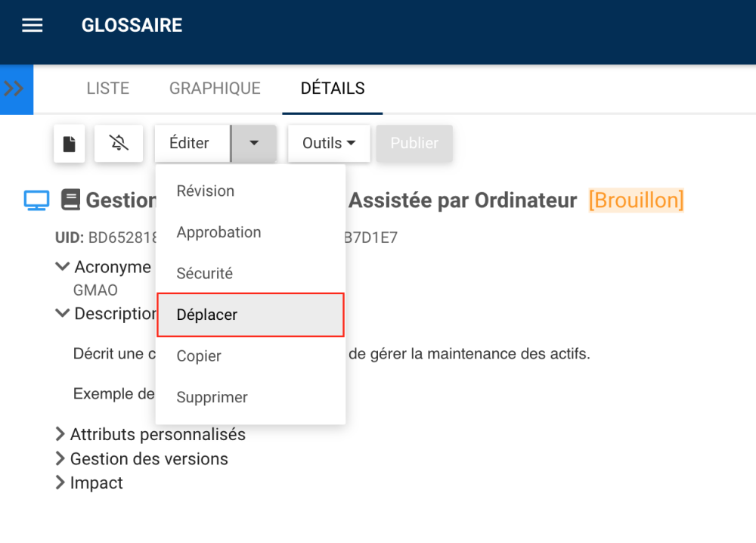Click the Éditer button
The image size is (756, 543).
point(190,143)
